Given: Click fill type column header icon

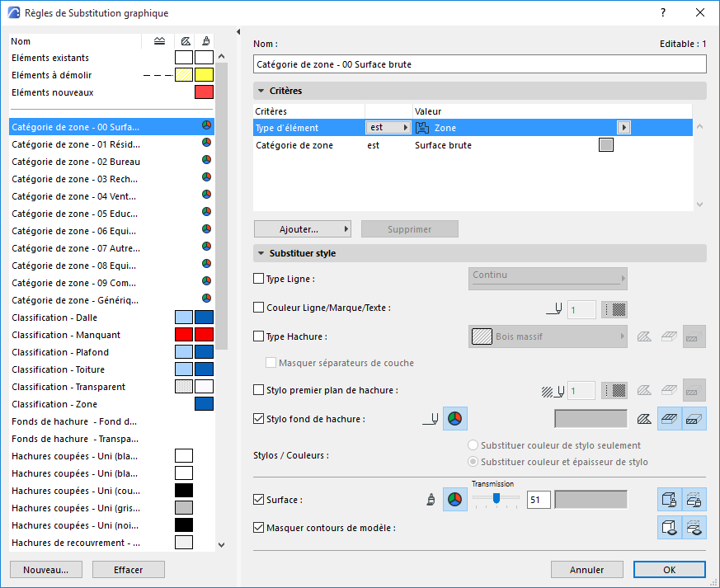Looking at the screenshot, I should pos(186,41).
